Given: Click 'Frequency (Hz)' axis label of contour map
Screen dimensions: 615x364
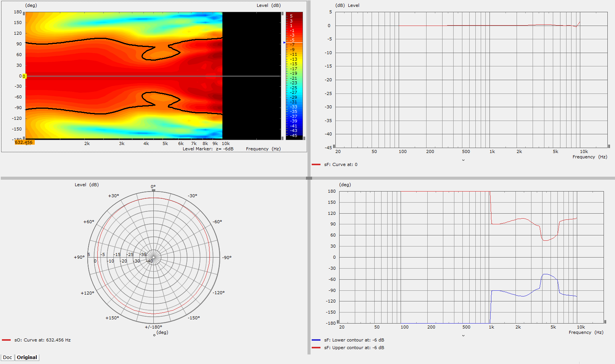Looking at the screenshot, I should 263,149.
